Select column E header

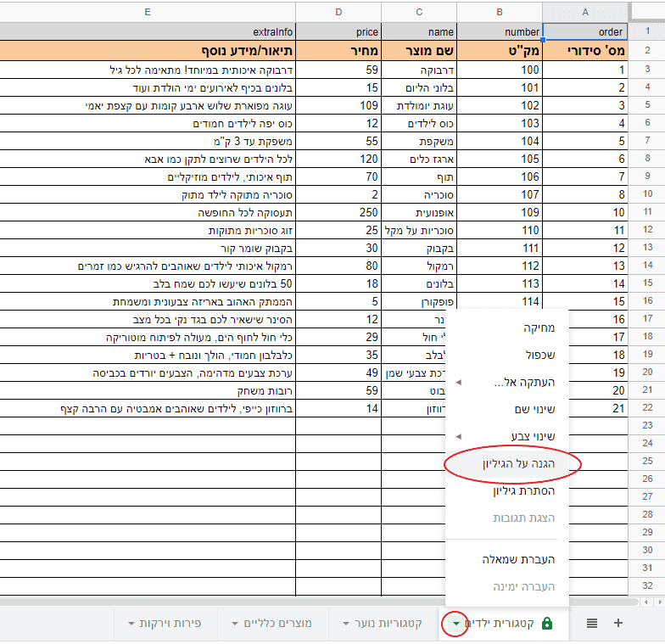(x=148, y=12)
